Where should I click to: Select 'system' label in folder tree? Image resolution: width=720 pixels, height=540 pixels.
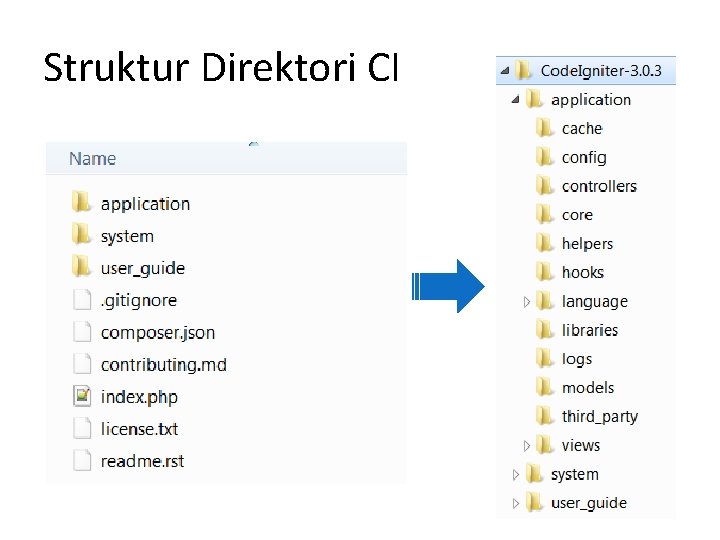coord(575,474)
